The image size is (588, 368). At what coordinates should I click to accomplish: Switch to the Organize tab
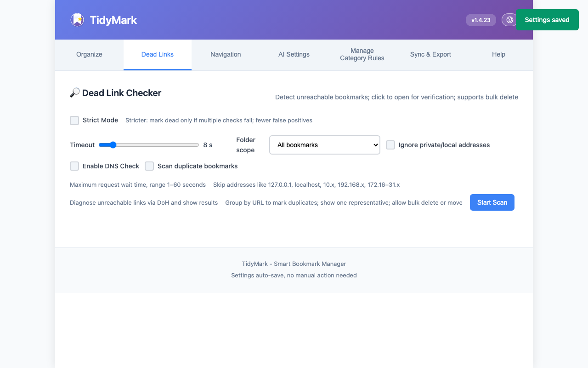89,54
